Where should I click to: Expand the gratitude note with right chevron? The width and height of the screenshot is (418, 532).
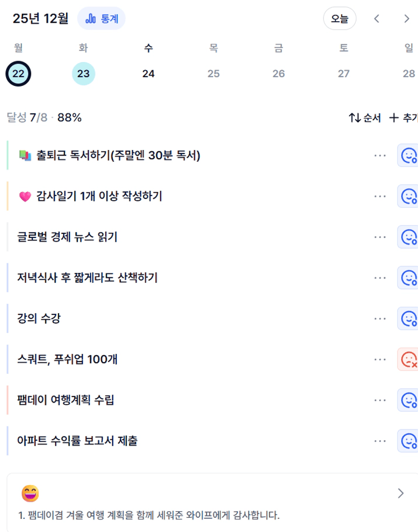(401, 493)
